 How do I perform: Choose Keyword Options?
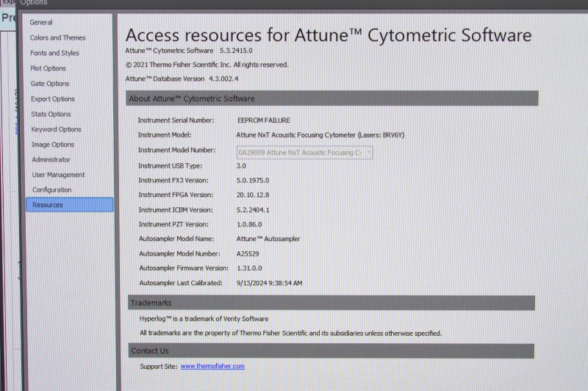[x=57, y=129]
